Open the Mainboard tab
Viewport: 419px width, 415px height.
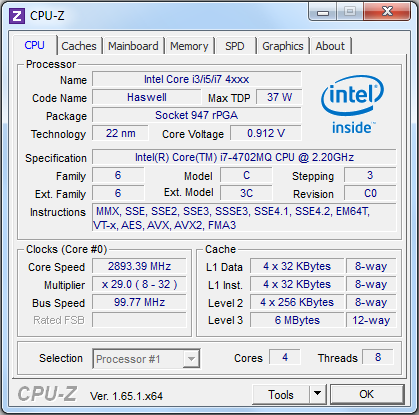[133, 46]
